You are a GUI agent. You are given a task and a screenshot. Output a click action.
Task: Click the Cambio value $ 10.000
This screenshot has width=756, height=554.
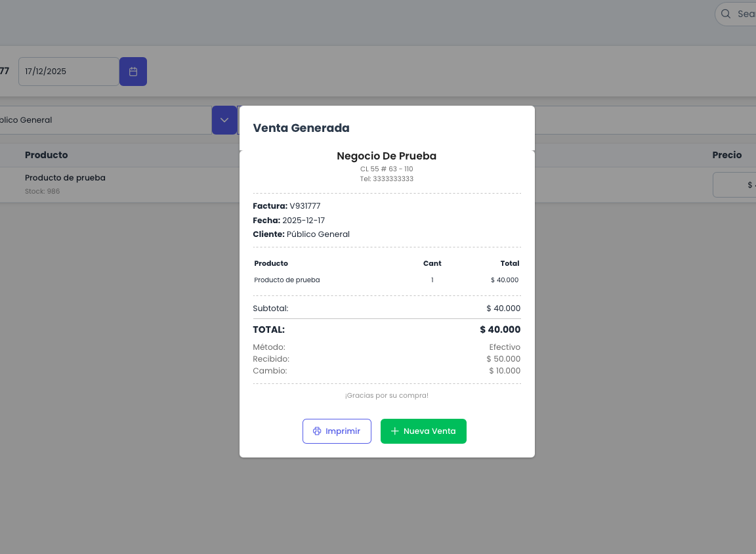[x=505, y=371]
